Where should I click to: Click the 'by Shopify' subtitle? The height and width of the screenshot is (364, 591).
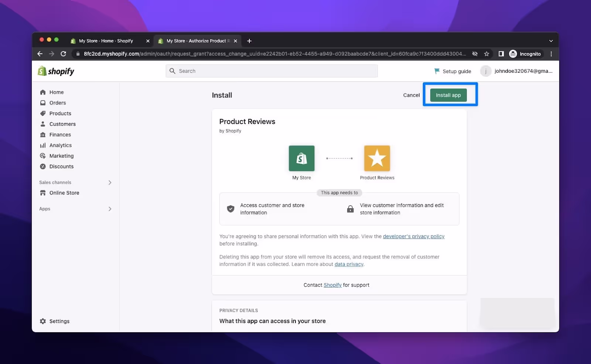[230, 131]
